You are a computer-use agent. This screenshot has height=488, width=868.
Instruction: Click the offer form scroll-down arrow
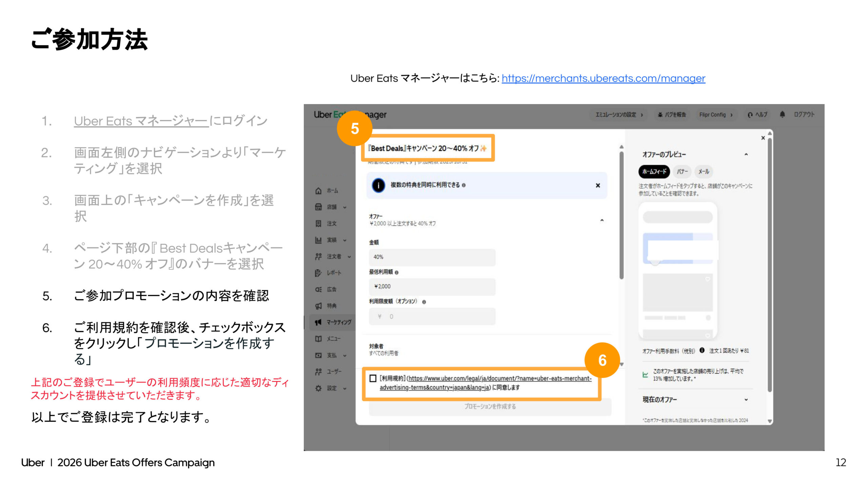(622, 365)
